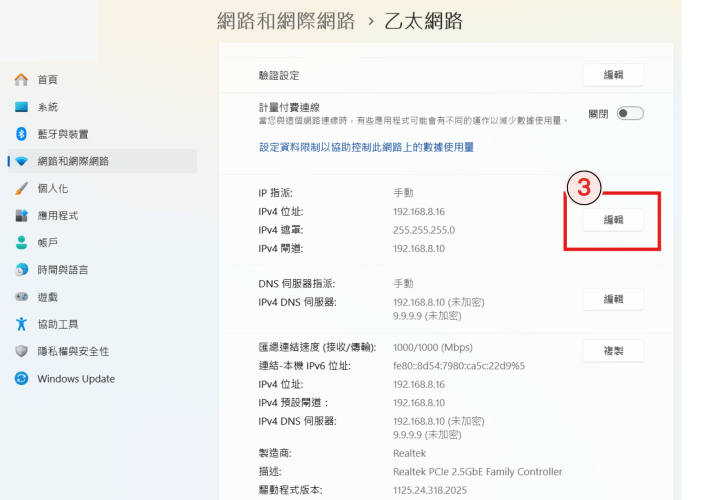Viewport: 707px width, 500px height.
Task: Click the 計量付費連線 label
Action: point(289,107)
